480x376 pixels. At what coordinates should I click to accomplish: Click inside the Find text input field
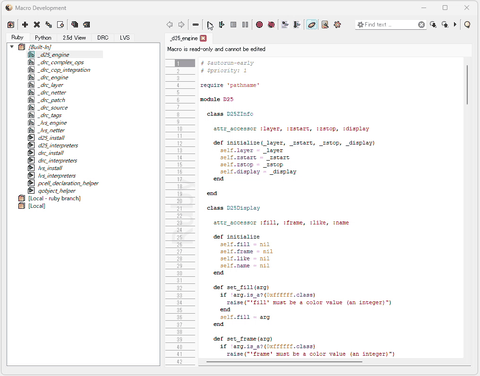pyautogui.click(x=390, y=25)
